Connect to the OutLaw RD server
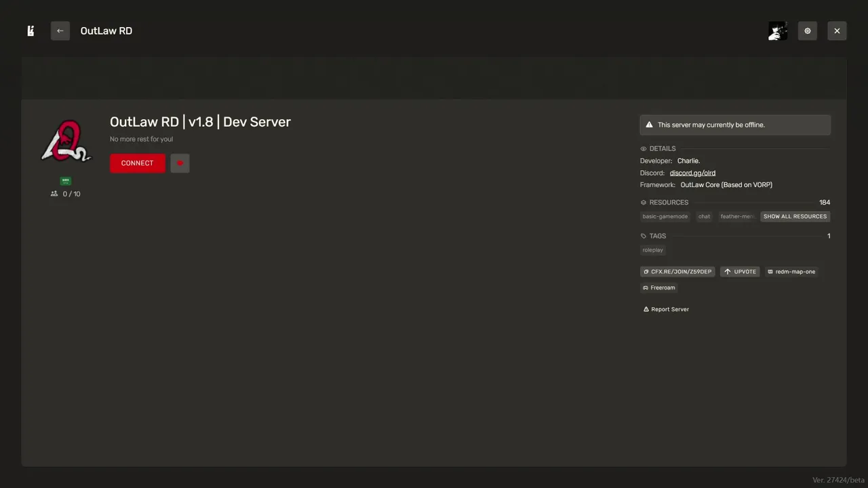This screenshot has height=488, width=868. tap(138, 163)
